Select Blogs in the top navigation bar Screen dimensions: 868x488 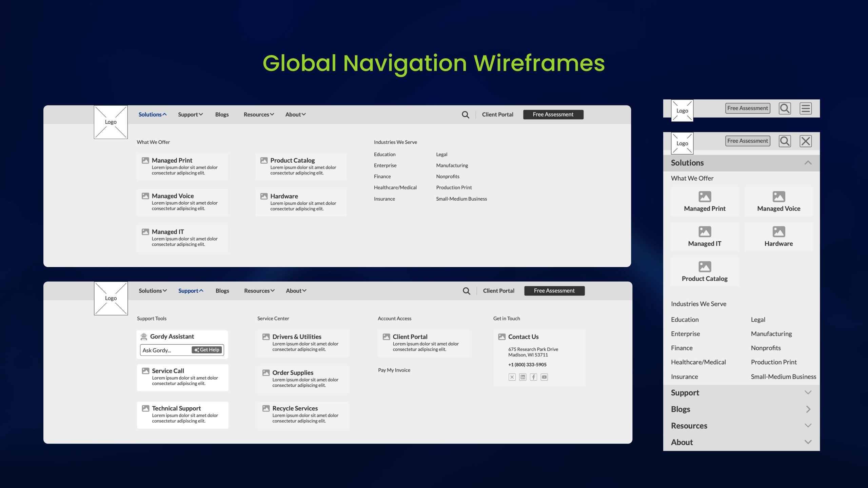click(x=222, y=115)
